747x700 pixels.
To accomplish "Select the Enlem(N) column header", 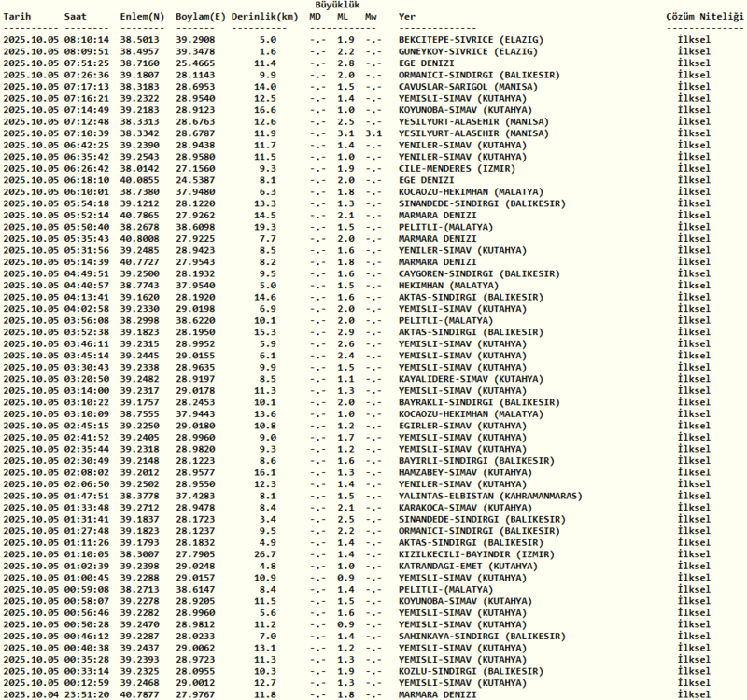I will pyautogui.click(x=142, y=17).
